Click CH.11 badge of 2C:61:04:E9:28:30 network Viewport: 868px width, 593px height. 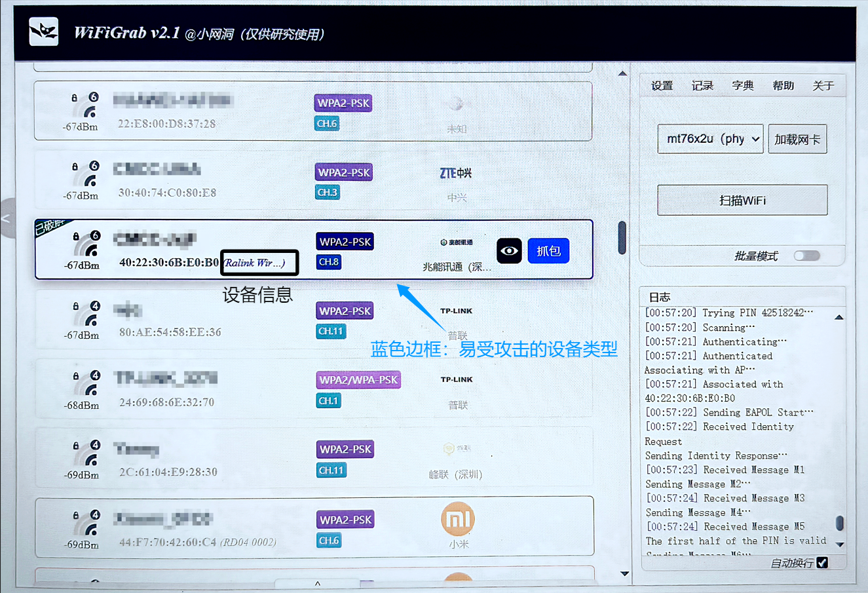[331, 470]
